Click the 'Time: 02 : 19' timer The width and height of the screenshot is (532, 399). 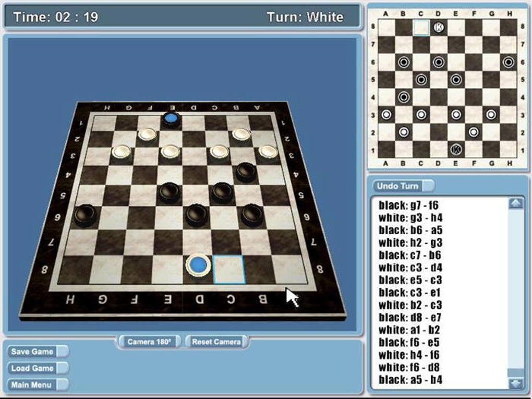point(56,17)
